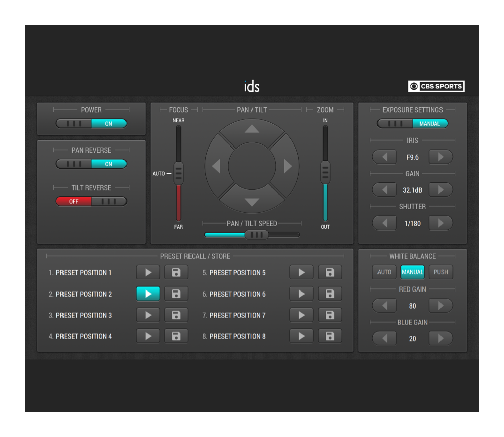Increase the Shutter speed value
The height and width of the screenshot is (437, 504).
click(x=440, y=223)
